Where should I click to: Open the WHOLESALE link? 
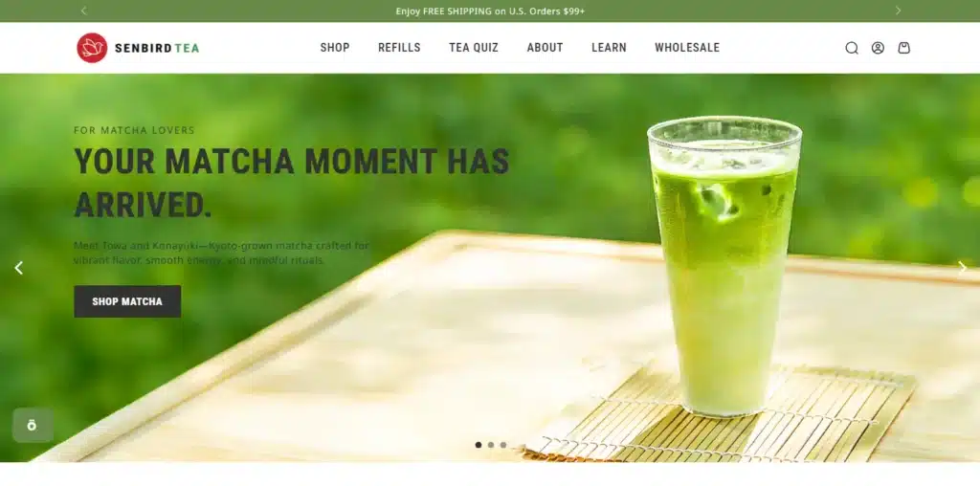point(687,48)
